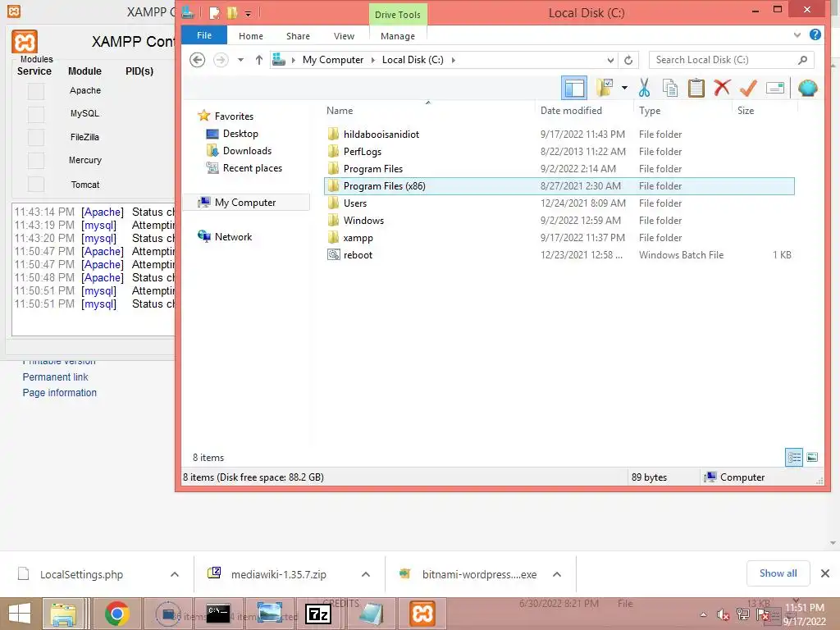Expand the ribbon with the chevron
The width and height of the screenshot is (840, 630).
click(x=797, y=34)
